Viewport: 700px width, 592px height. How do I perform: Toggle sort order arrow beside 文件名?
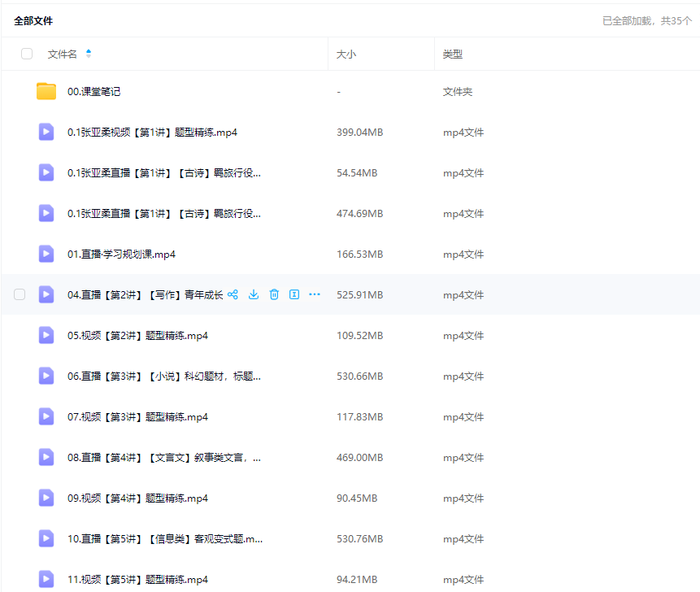89,54
